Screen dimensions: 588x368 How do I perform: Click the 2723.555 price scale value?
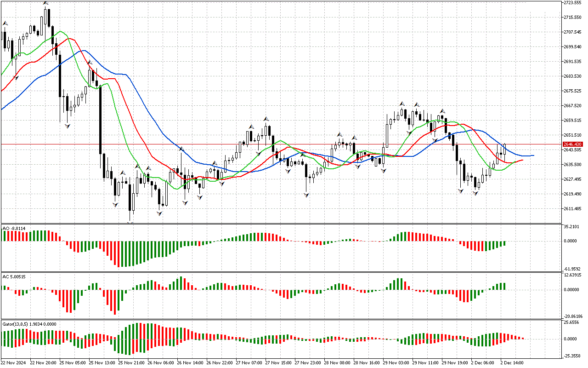point(573,3)
